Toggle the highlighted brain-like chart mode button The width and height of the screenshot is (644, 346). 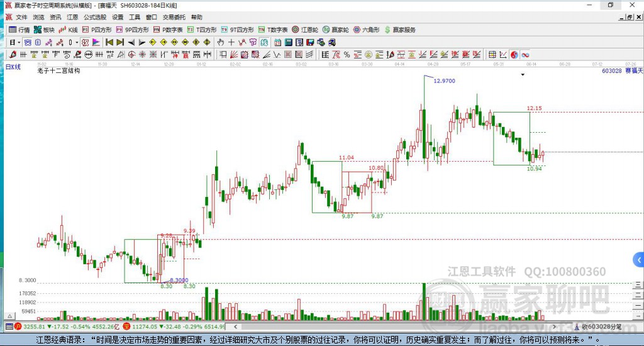[x=264, y=42]
